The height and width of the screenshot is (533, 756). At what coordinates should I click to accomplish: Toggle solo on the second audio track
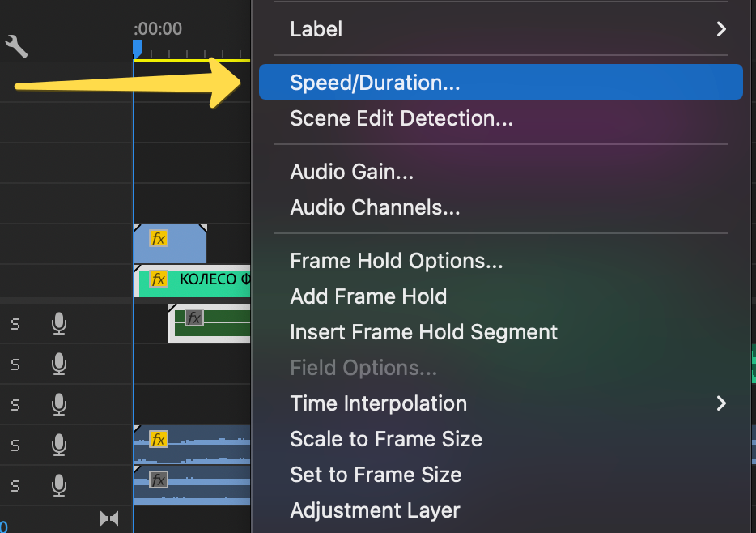(15, 365)
